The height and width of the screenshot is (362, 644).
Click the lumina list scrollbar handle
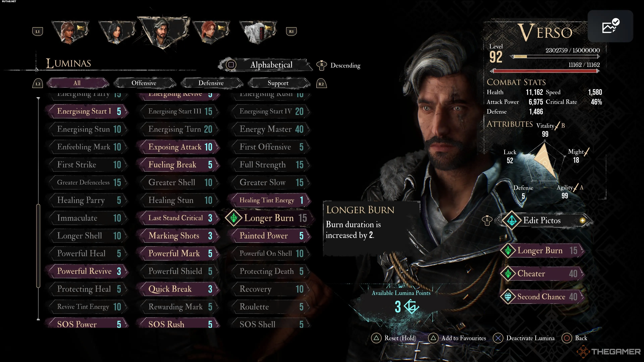pos(38,246)
